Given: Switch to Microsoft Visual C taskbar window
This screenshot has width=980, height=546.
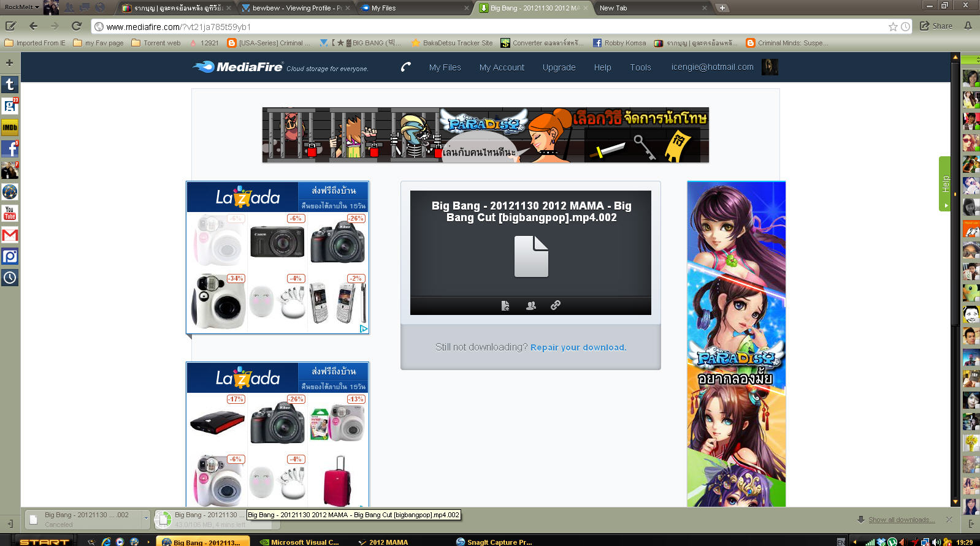Looking at the screenshot, I should tap(299, 542).
